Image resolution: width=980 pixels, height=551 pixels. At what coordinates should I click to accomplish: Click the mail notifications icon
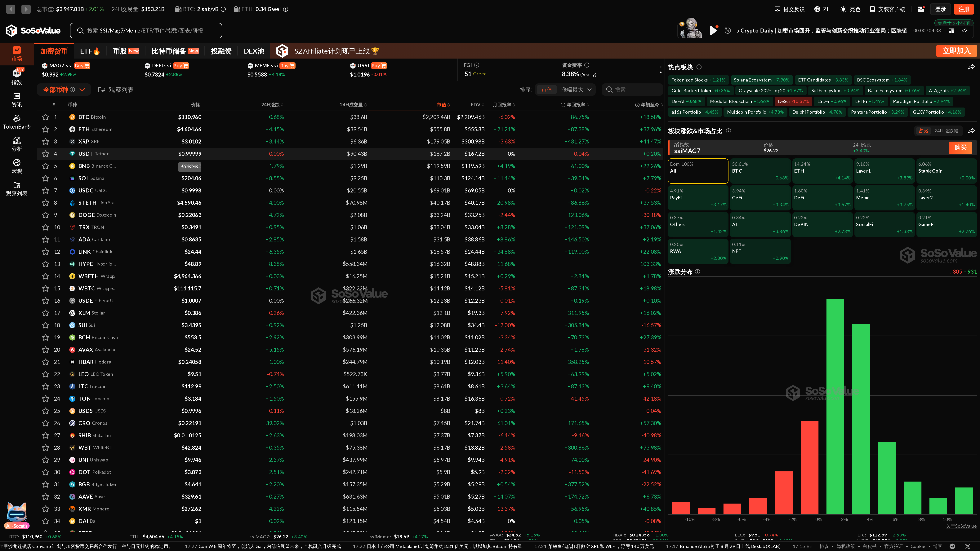(x=921, y=9)
